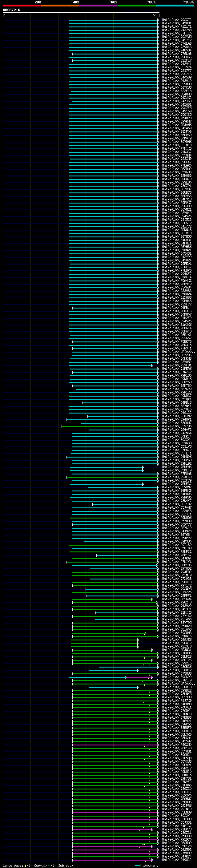The height and width of the screenshot is (868, 197).
Task: Select label UniRef100_Q5B1Z0
Action: (x=177, y=846)
